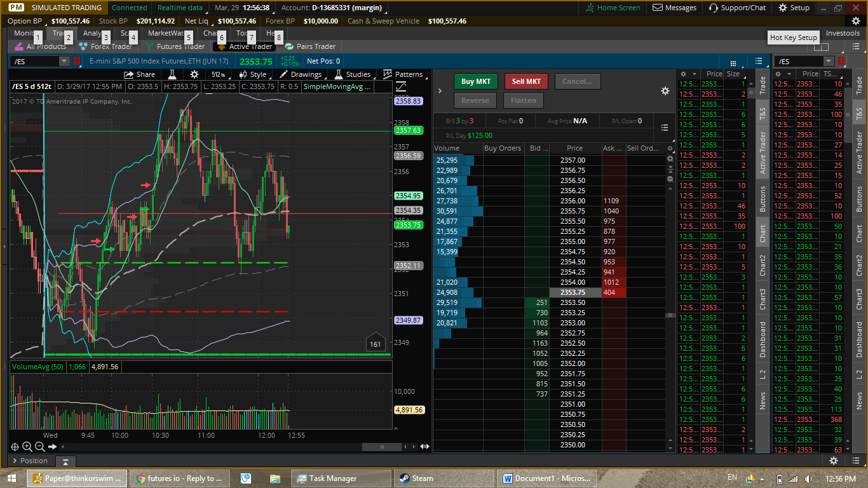Image resolution: width=868 pixels, height=488 pixels.
Task: Switch to Futures Trader subtab
Action: coord(175,46)
